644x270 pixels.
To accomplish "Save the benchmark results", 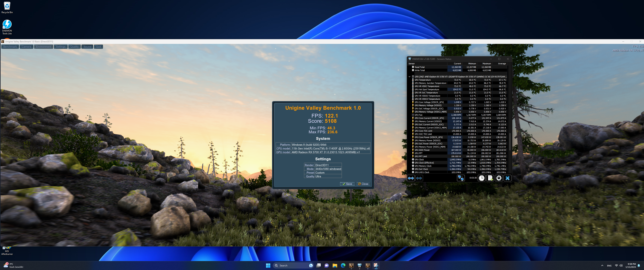I will coord(347,184).
